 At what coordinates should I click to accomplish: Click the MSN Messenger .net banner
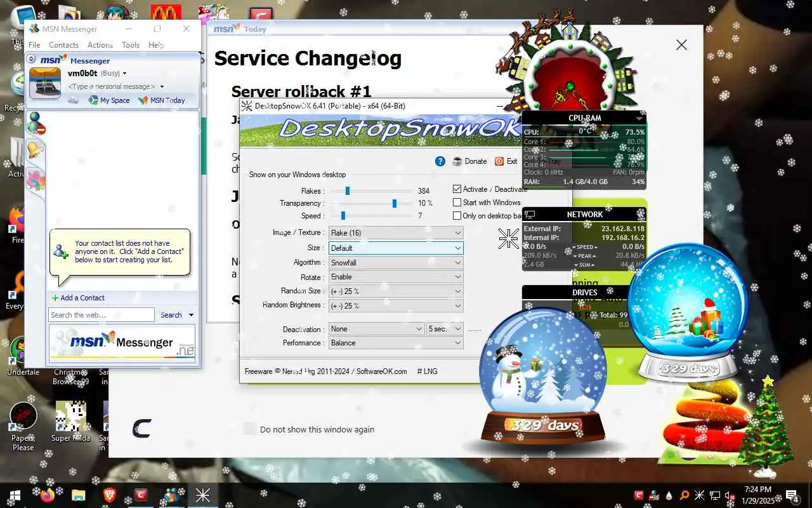point(122,343)
